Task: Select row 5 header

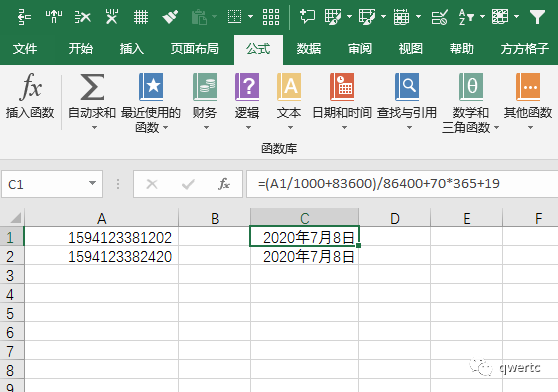Action: (12, 313)
